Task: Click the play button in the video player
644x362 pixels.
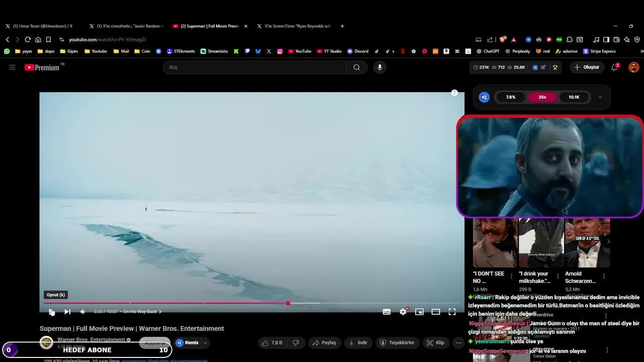Action: pos(51,312)
